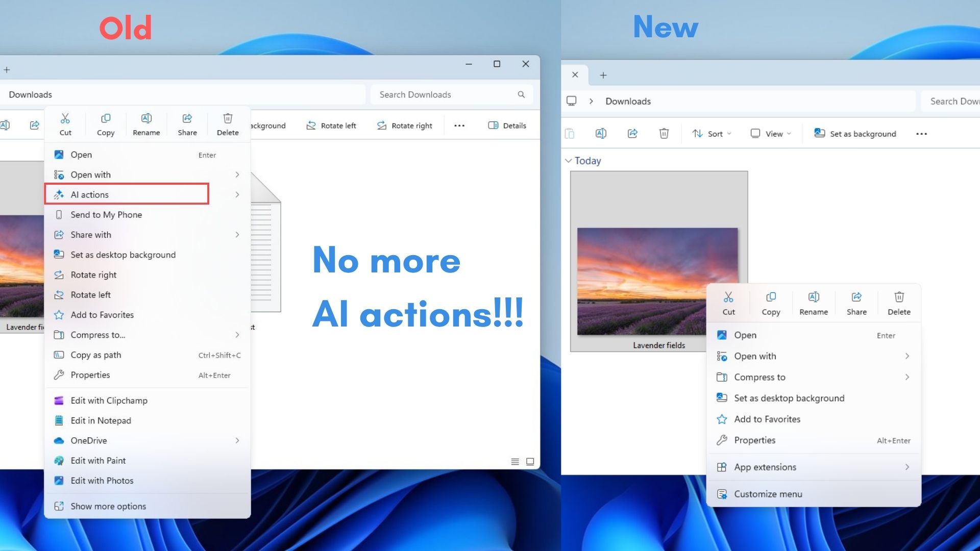Add new tab in old window
The width and height of the screenshot is (980, 551).
coord(7,70)
